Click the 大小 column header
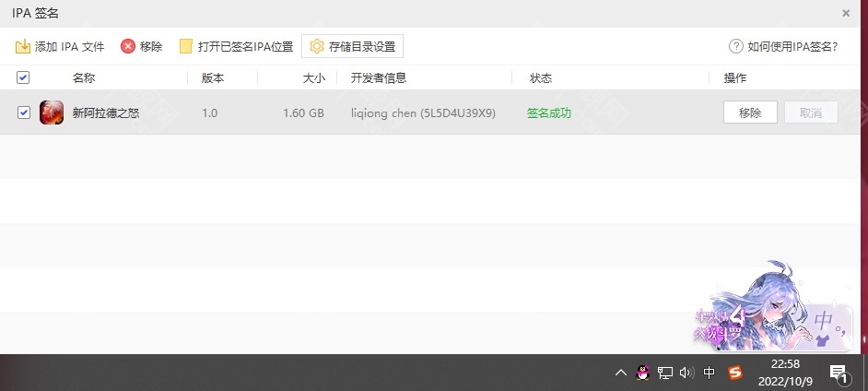This screenshot has height=391, width=868. point(314,78)
